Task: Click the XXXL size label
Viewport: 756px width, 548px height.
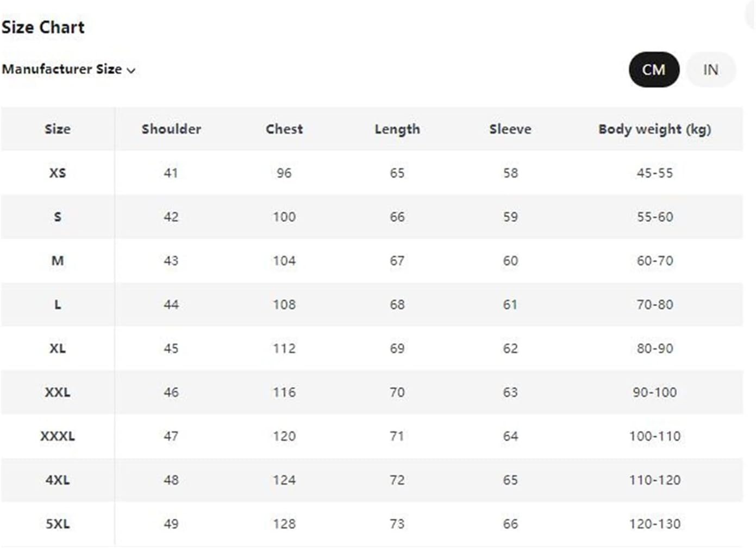Action: 57,436
